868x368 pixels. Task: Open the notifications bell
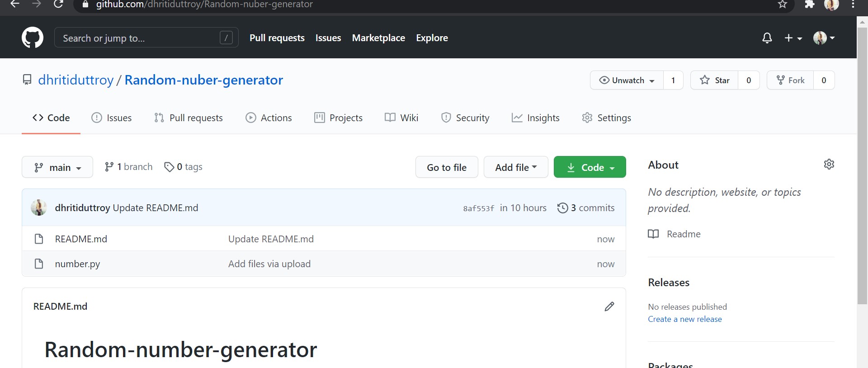(x=767, y=38)
